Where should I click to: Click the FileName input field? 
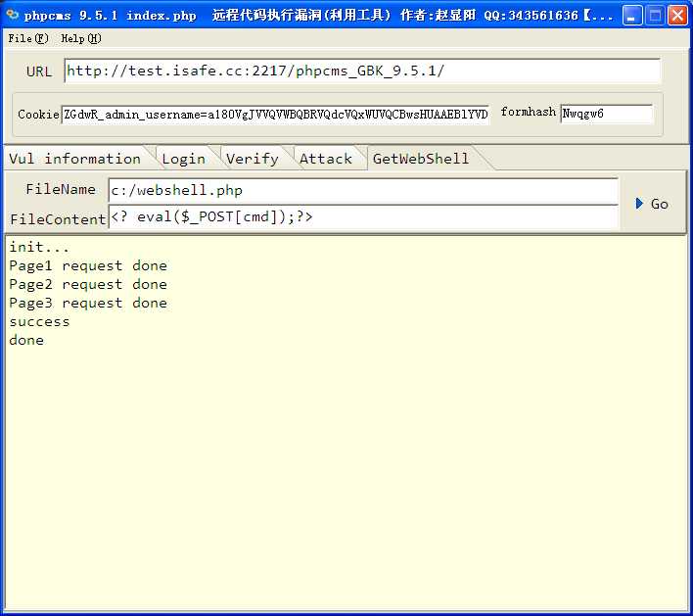363,191
